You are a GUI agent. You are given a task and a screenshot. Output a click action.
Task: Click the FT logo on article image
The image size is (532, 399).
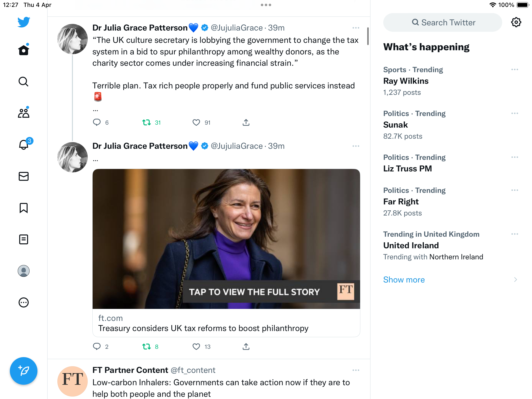coord(346,291)
